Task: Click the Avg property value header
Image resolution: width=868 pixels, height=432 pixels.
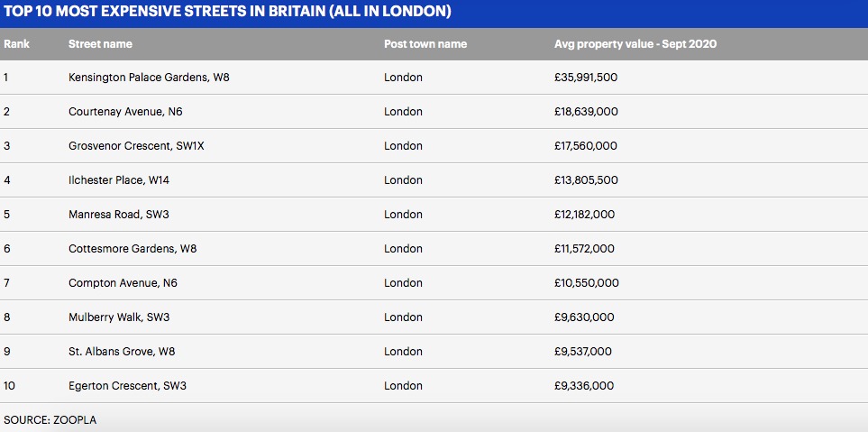Action: click(635, 44)
